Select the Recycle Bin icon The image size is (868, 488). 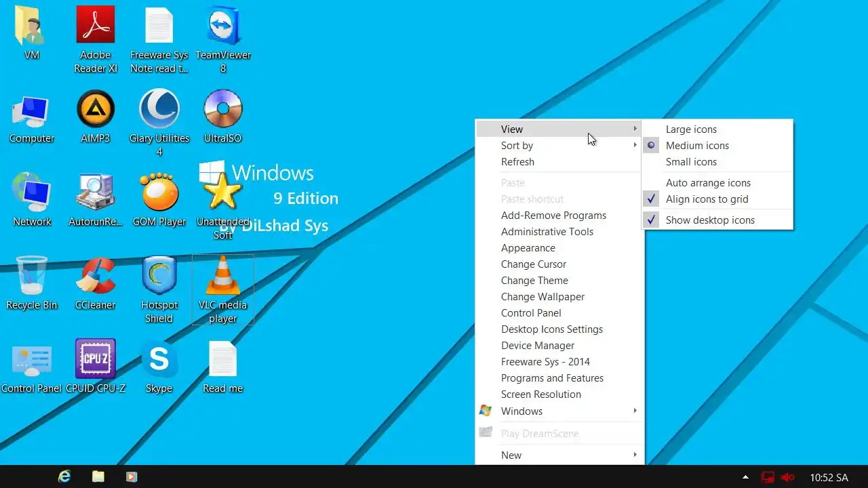pyautogui.click(x=31, y=283)
